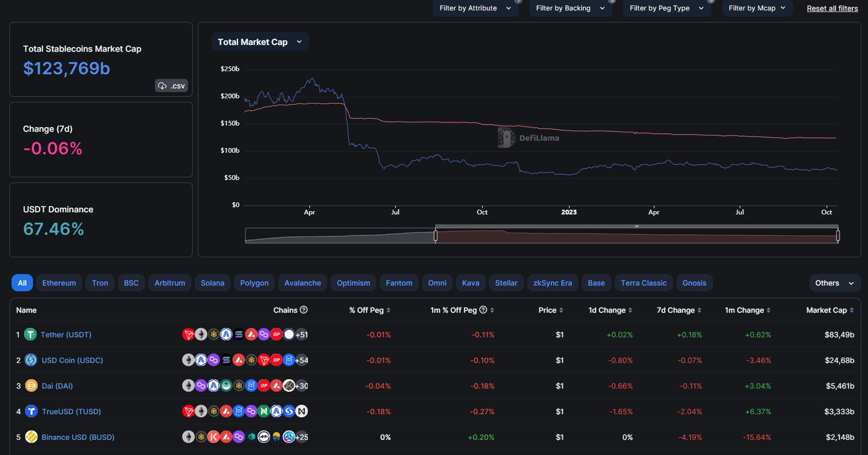Viewport: 868px width, 455px height.
Task: Click the left handle of chart range slider
Action: (x=436, y=236)
